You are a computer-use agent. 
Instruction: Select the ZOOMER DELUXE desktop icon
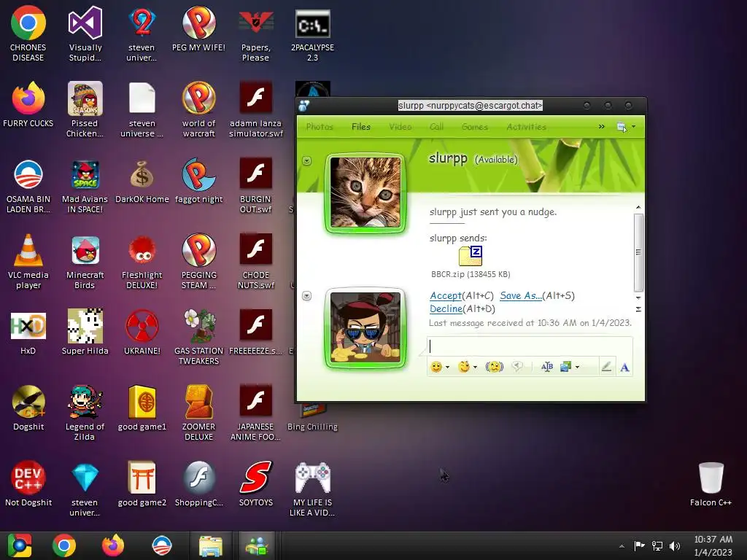pyautogui.click(x=198, y=413)
